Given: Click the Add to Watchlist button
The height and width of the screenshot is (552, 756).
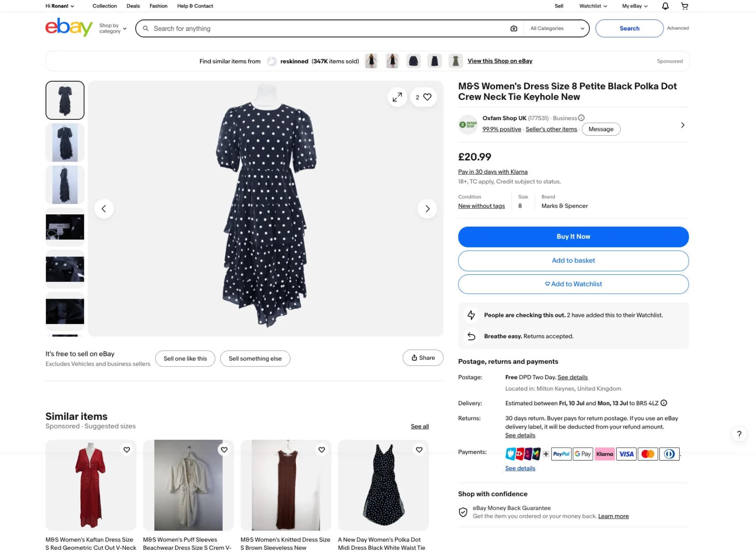Looking at the screenshot, I should tap(573, 284).
